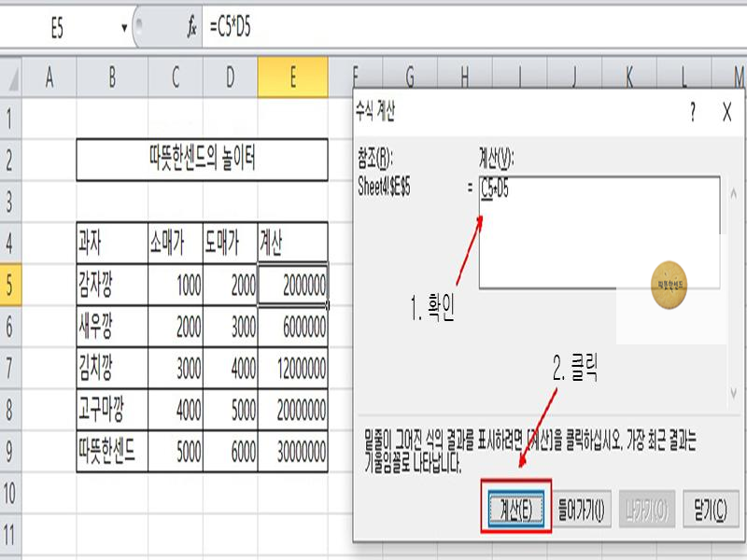Click cell E5 with value 2000000

click(x=292, y=285)
